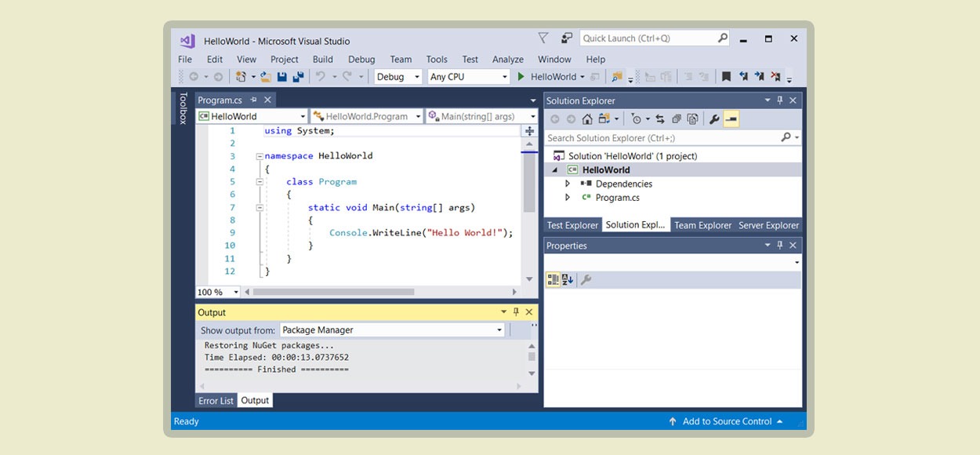Click the New Project toolbar icon

(x=241, y=77)
